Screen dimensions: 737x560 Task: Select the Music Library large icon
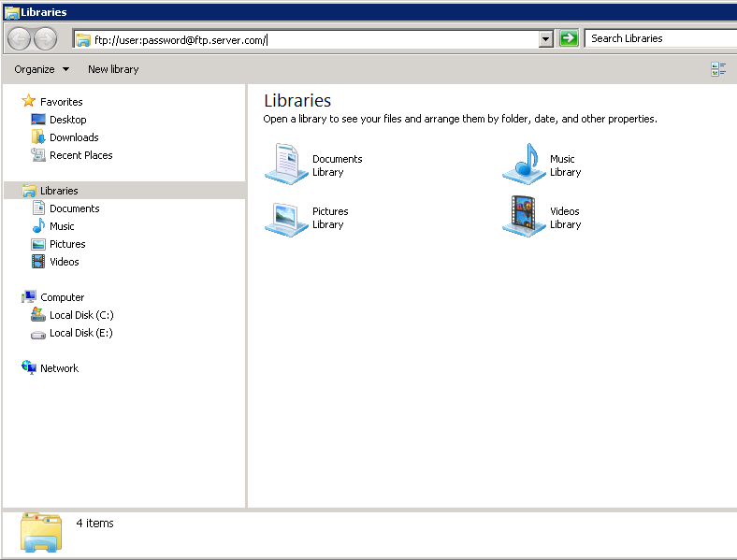[x=524, y=165]
